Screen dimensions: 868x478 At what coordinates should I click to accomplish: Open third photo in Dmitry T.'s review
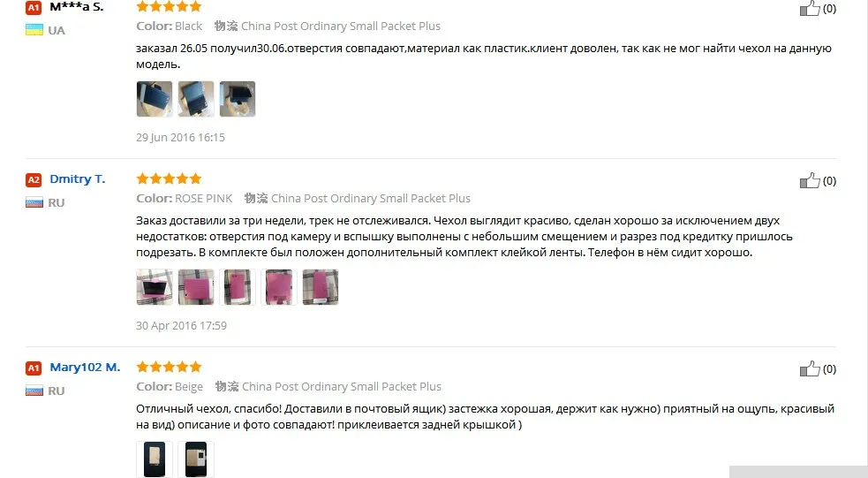(x=238, y=287)
